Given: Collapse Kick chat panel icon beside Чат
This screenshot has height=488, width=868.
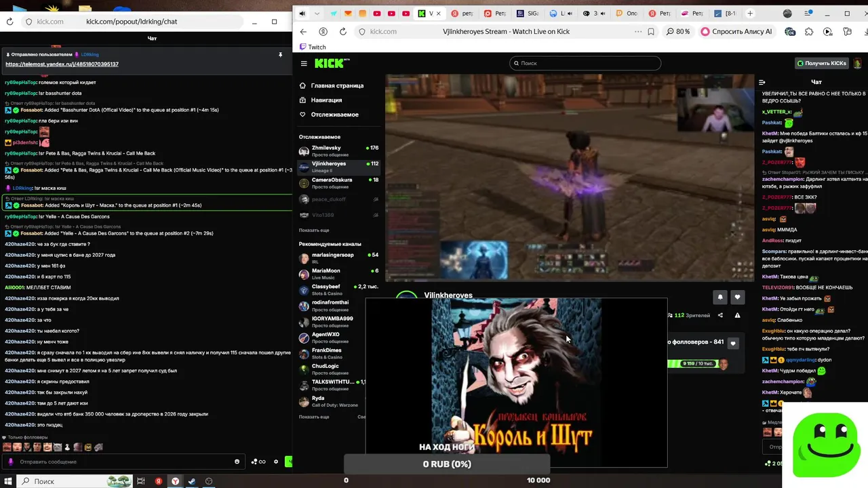Looking at the screenshot, I should click(762, 82).
